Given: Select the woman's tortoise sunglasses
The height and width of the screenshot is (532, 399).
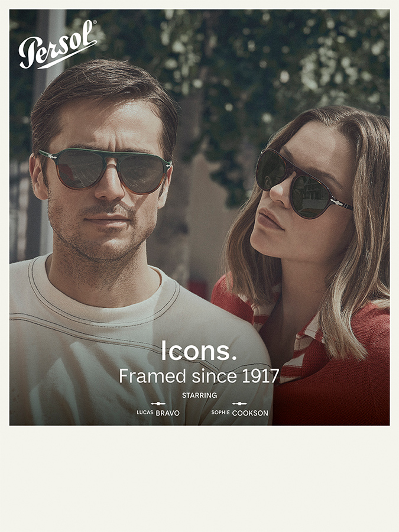Looking at the screenshot, I should click(x=303, y=186).
